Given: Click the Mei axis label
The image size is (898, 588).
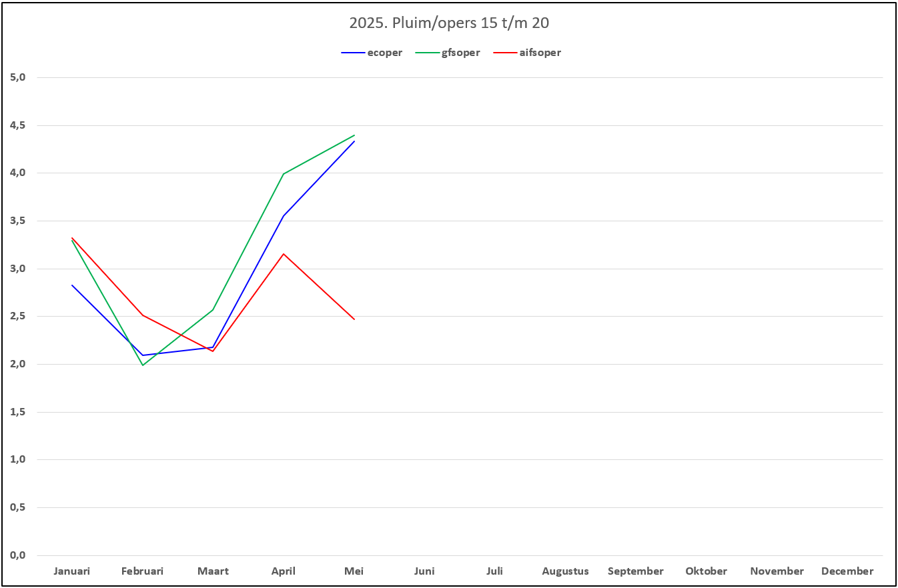Looking at the screenshot, I should coord(354,571).
